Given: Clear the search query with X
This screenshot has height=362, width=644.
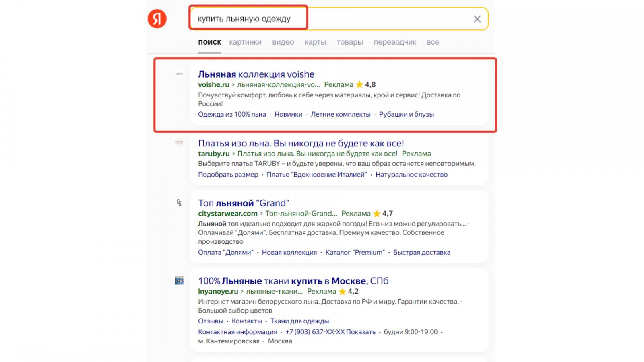Looking at the screenshot, I should tap(477, 19).
